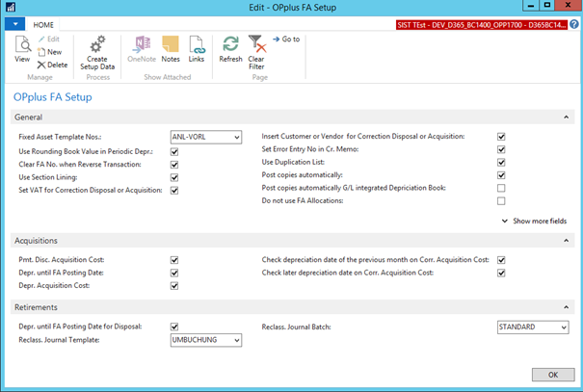Click the red SIST TEst environment banner
583x392 pixels.
click(482, 25)
